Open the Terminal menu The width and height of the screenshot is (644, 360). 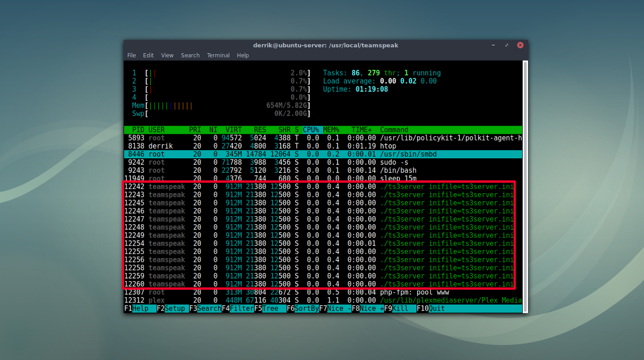coord(218,55)
